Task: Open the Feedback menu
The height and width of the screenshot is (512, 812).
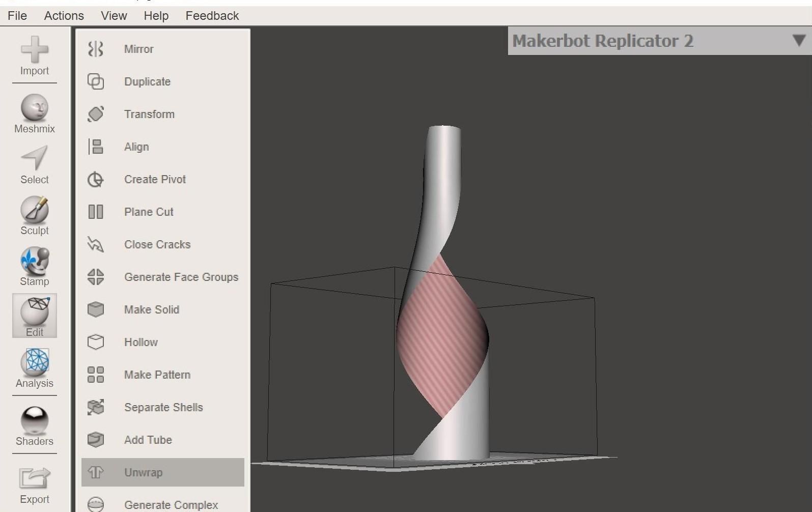Action: pyautogui.click(x=212, y=16)
